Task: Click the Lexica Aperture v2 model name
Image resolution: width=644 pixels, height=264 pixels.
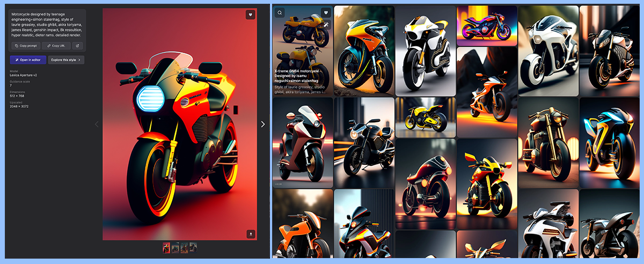Action: click(23, 76)
